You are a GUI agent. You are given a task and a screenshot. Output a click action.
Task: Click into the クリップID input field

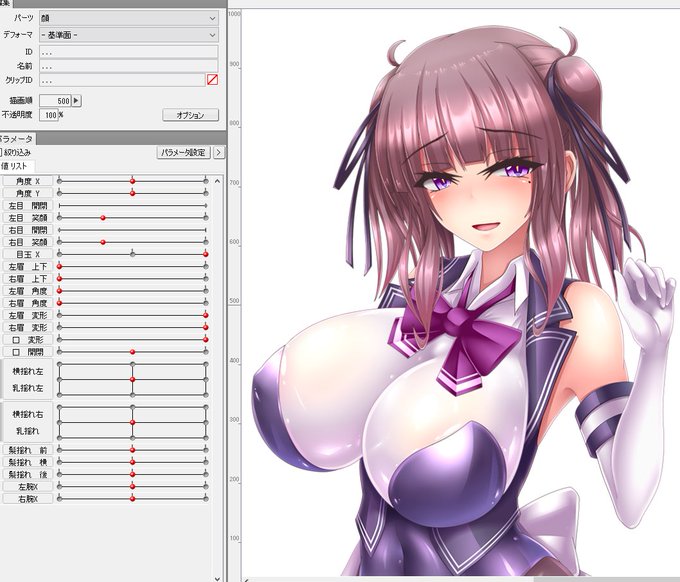click(x=122, y=80)
